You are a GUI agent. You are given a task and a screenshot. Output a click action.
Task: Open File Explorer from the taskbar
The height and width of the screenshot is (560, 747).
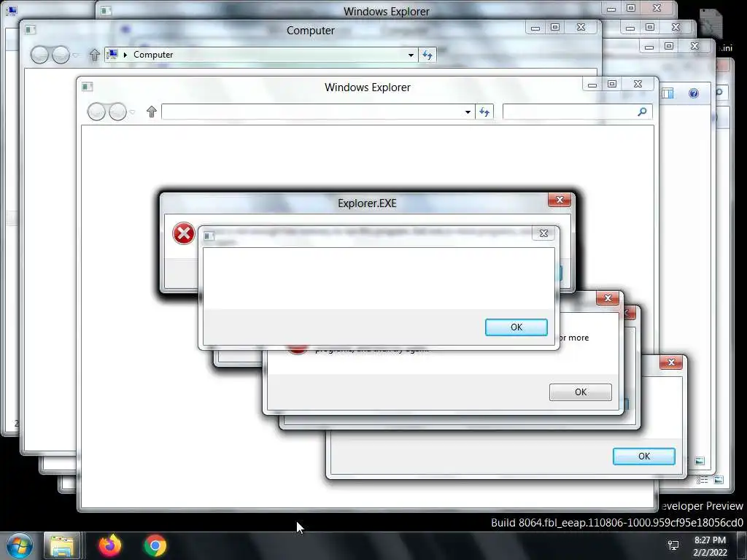(62, 545)
